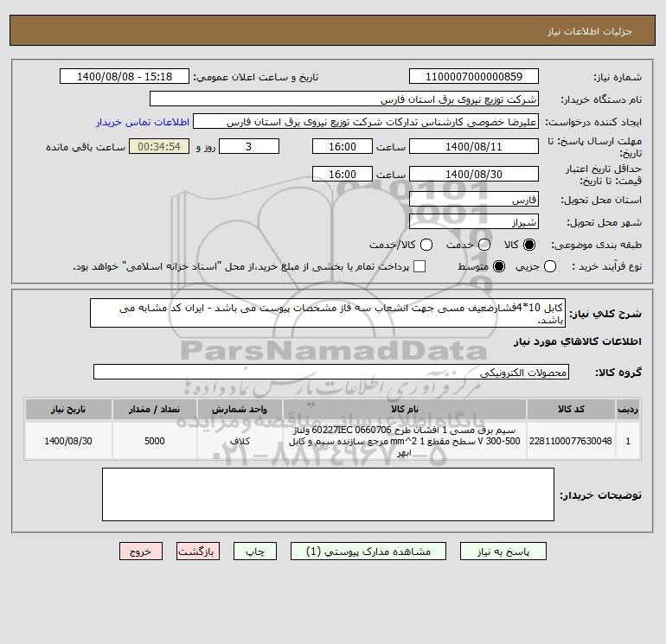Screen dimensions: 666x644
Task: Click the remaining days field showing 3
Action: coord(249,146)
